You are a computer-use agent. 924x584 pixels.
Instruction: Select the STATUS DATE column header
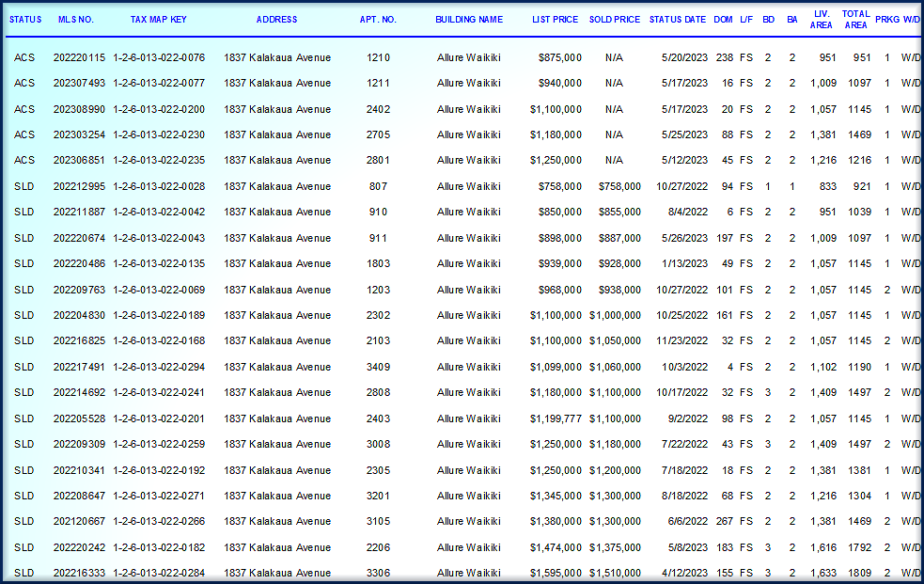pyautogui.click(x=678, y=20)
